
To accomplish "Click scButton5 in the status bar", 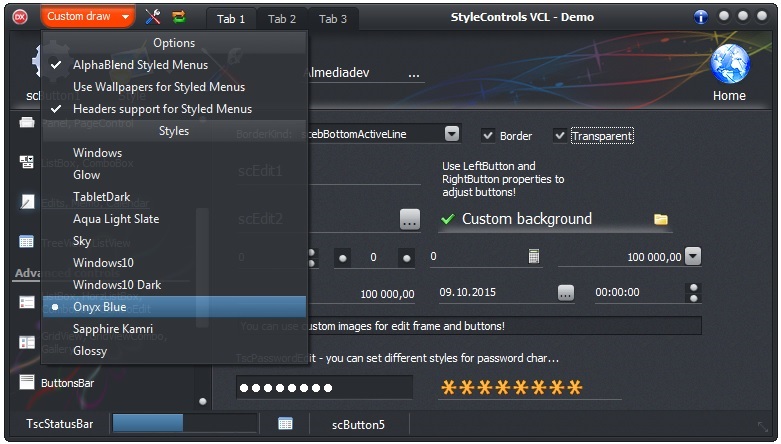I will pyautogui.click(x=359, y=425).
